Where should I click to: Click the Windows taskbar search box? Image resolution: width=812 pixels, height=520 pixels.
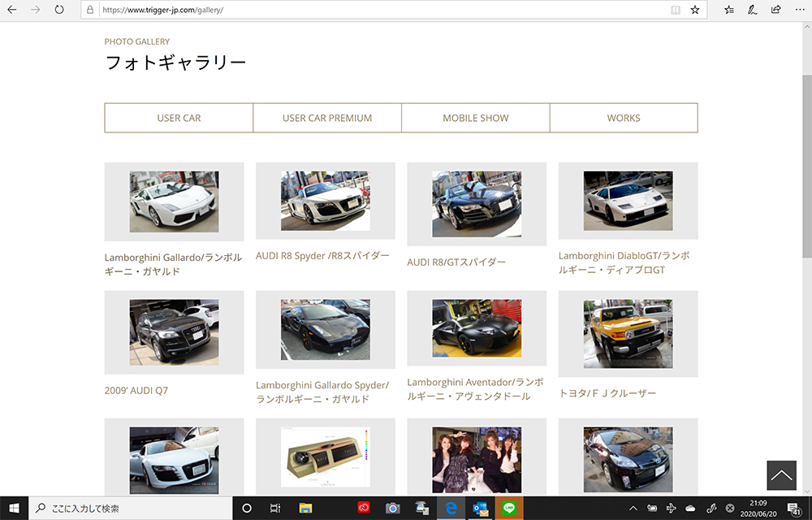(131, 508)
